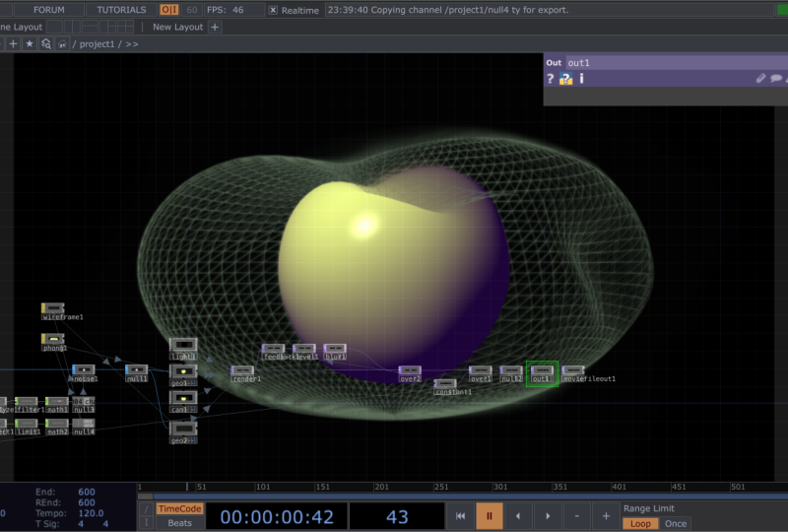
Task: Click project1 in the network path
Action: point(97,44)
